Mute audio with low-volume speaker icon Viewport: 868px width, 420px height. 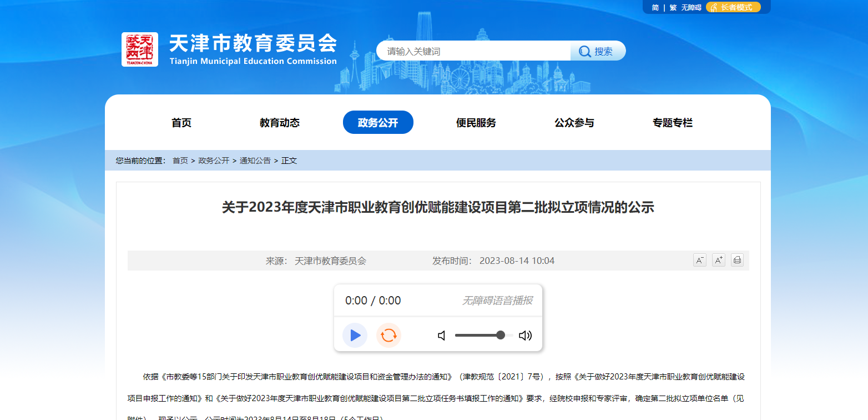(442, 336)
